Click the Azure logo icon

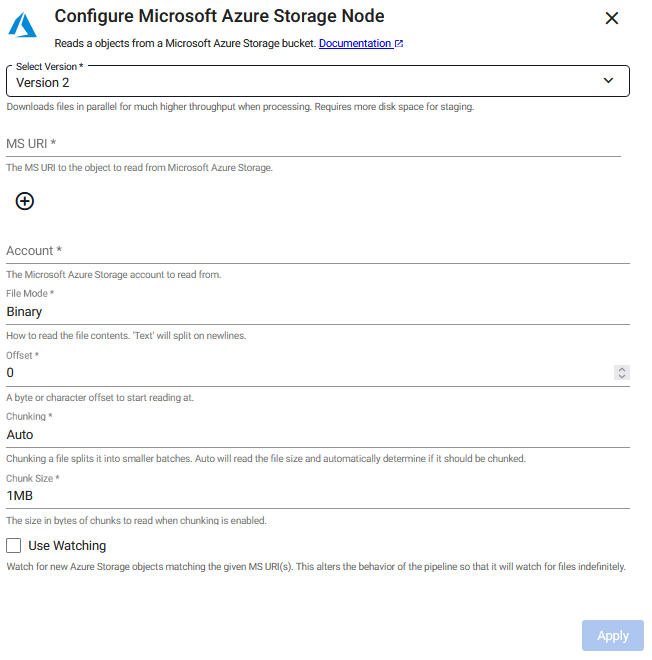(x=23, y=26)
